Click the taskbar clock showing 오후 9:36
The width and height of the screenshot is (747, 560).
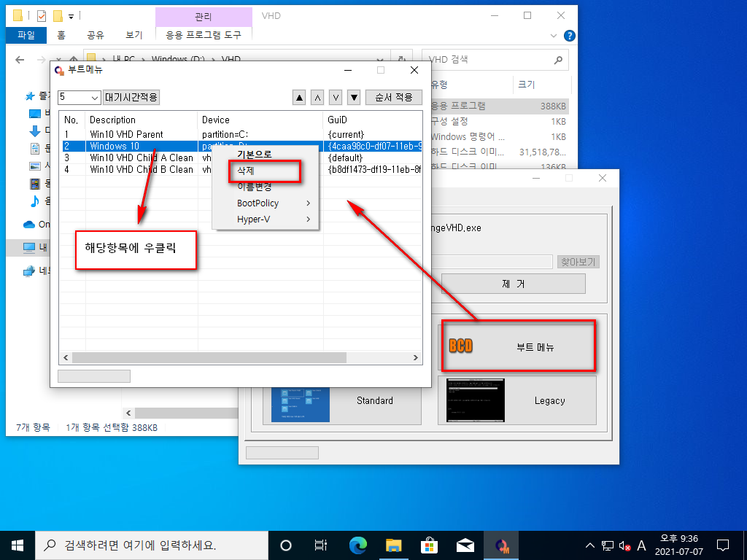click(679, 545)
